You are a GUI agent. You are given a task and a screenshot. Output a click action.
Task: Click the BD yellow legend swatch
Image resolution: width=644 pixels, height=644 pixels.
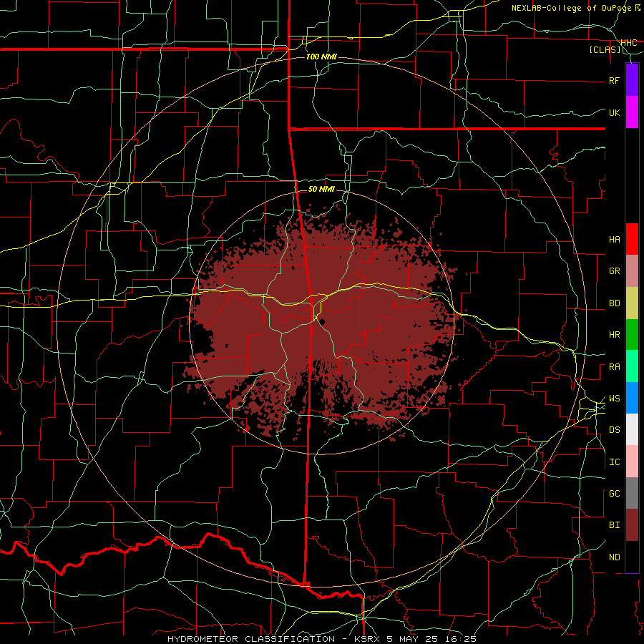[632, 303]
